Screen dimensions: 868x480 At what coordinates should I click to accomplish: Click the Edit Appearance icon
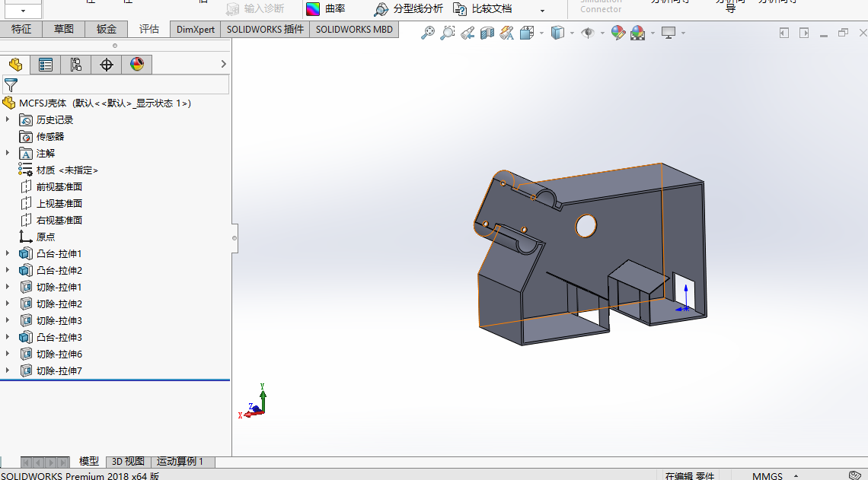[617, 33]
